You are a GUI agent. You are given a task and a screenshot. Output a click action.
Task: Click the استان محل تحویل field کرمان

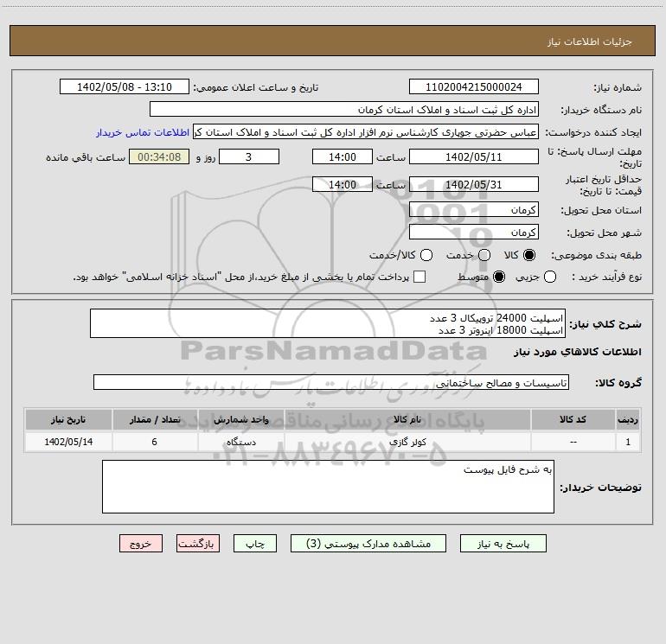(474, 209)
